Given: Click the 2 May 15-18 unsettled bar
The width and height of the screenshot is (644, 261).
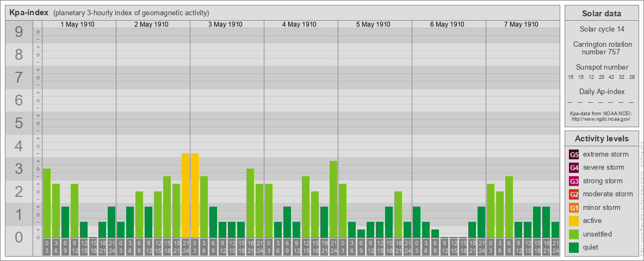Looking at the screenshot, I should point(167,207).
